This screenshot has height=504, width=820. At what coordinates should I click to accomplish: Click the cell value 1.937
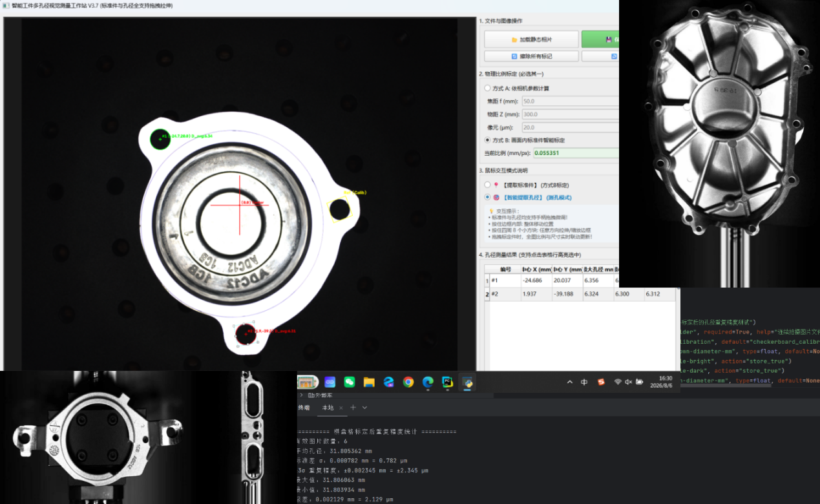(x=536, y=294)
